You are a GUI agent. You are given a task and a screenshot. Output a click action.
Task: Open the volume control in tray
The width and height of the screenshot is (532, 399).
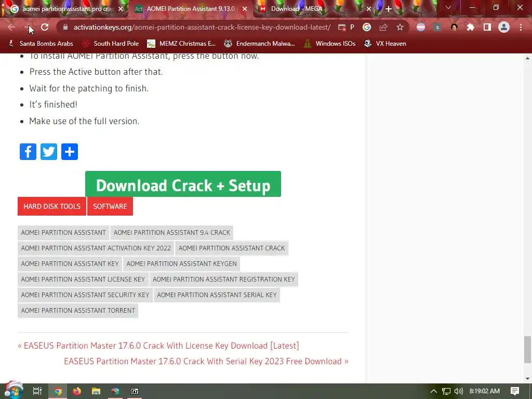(x=458, y=391)
